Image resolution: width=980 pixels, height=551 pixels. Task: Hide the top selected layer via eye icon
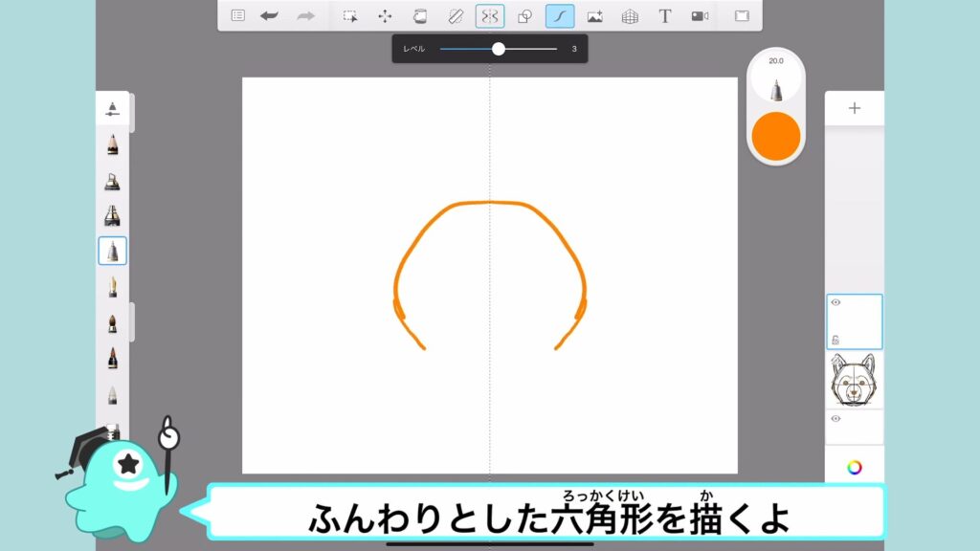click(835, 302)
